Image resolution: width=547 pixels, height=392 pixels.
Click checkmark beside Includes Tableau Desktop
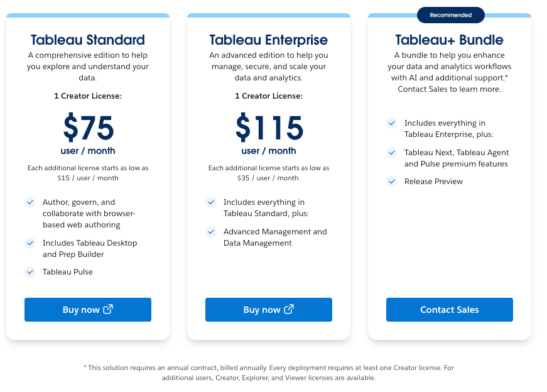tap(30, 242)
